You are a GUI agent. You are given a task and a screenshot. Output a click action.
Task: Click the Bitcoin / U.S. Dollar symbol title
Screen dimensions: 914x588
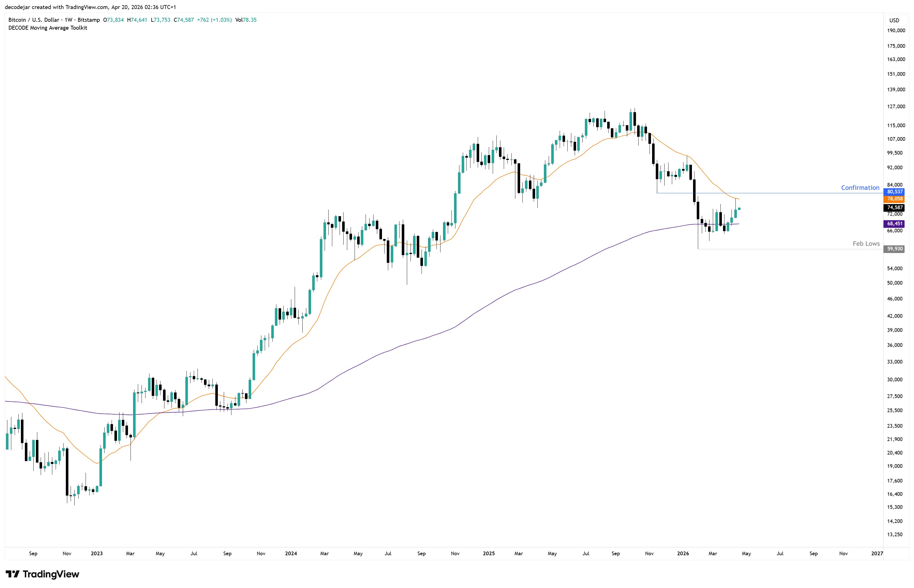point(34,20)
